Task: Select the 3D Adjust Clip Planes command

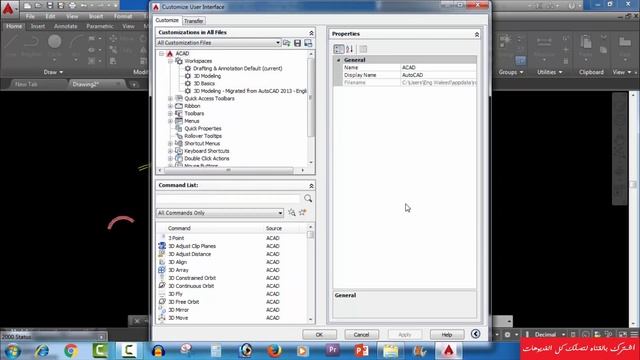Action: pyautogui.click(x=192, y=246)
